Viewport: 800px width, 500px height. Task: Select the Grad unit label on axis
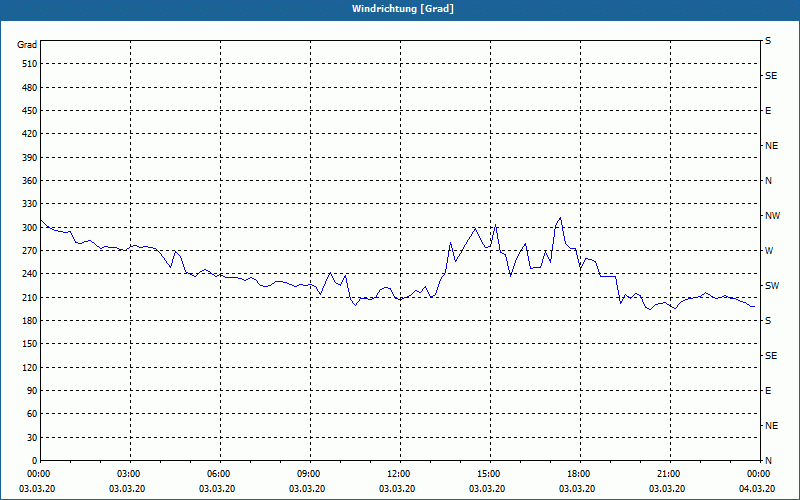tap(27, 45)
